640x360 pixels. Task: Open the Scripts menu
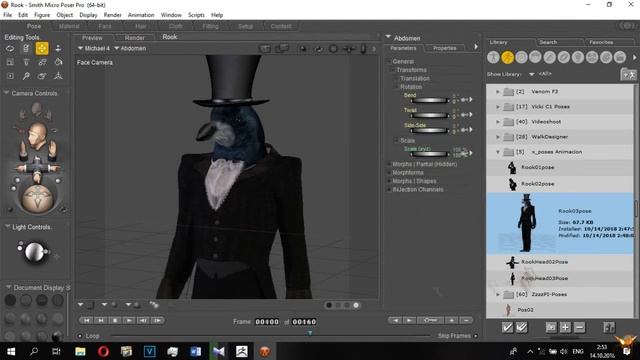tap(196, 15)
